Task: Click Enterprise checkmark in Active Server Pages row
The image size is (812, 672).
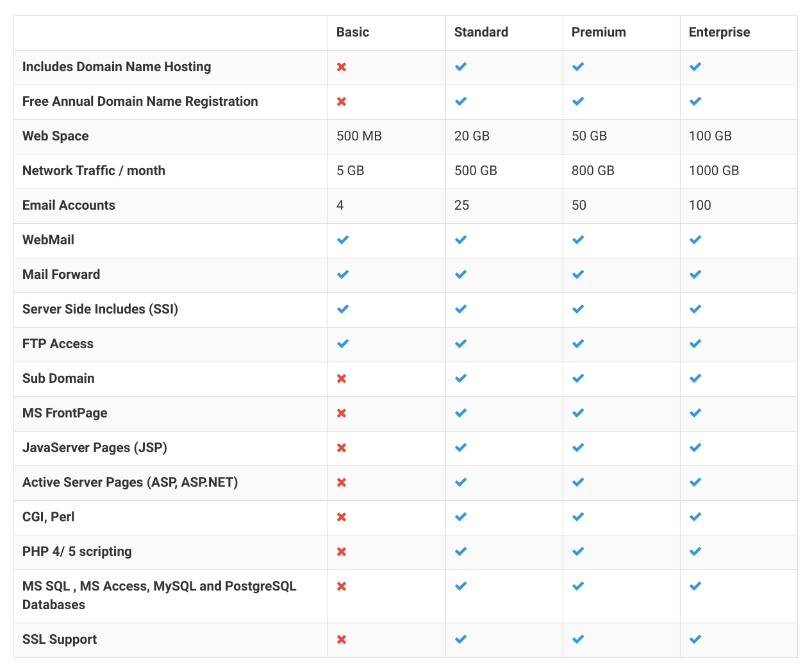Action: click(695, 482)
